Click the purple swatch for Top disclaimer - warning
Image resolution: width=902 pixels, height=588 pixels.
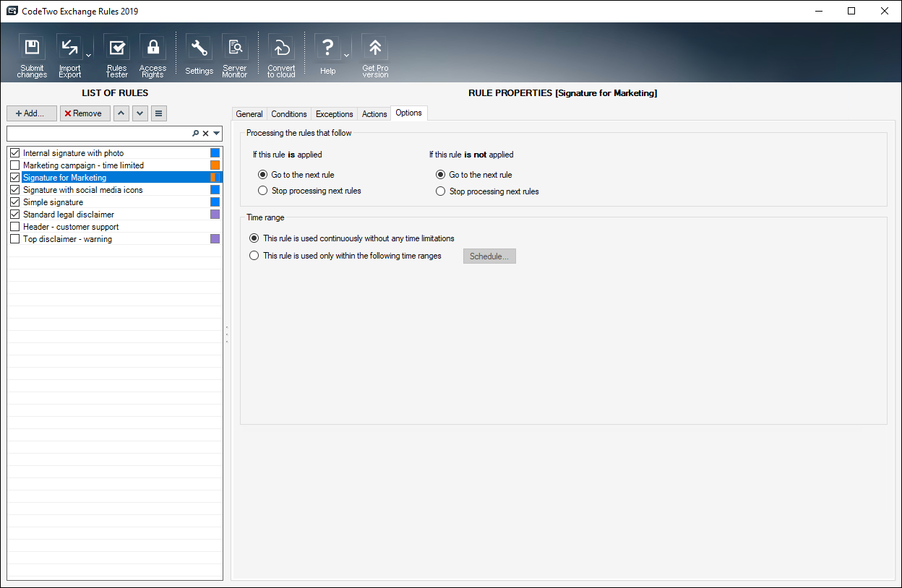(x=215, y=239)
